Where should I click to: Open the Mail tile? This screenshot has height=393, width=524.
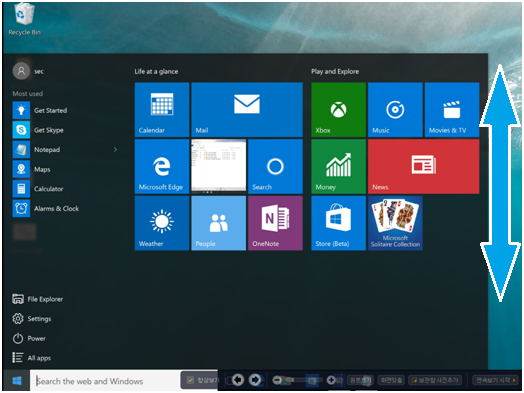click(x=247, y=110)
